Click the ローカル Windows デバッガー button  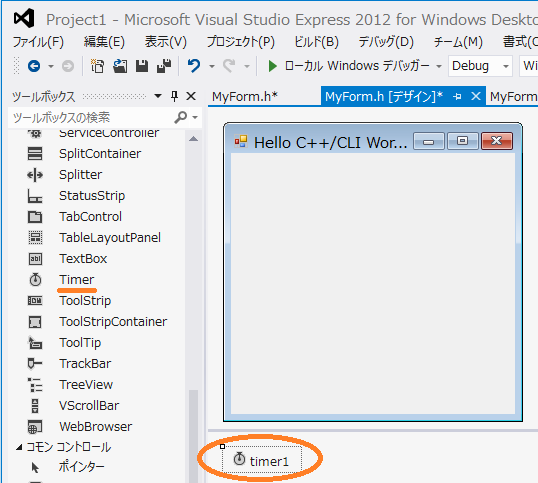point(349,66)
